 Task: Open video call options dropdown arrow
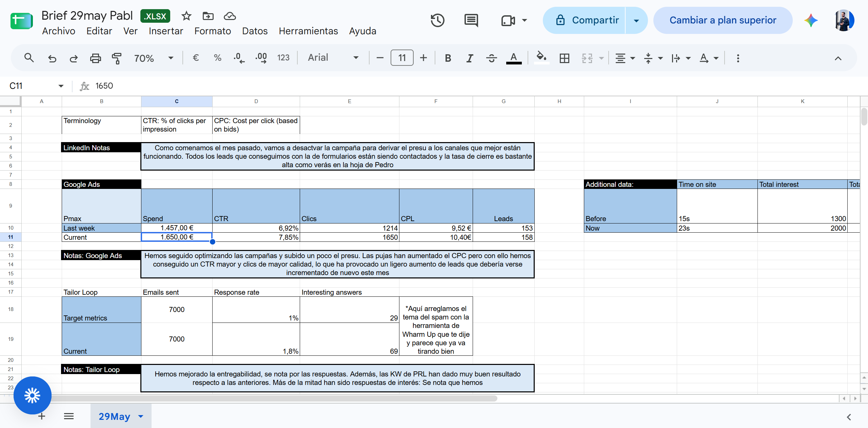click(x=525, y=20)
